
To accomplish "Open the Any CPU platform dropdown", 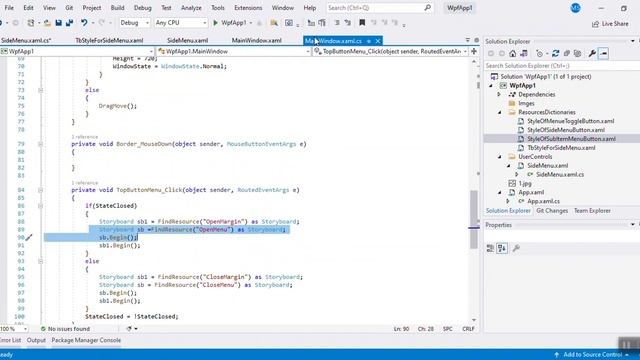I will point(181,23).
